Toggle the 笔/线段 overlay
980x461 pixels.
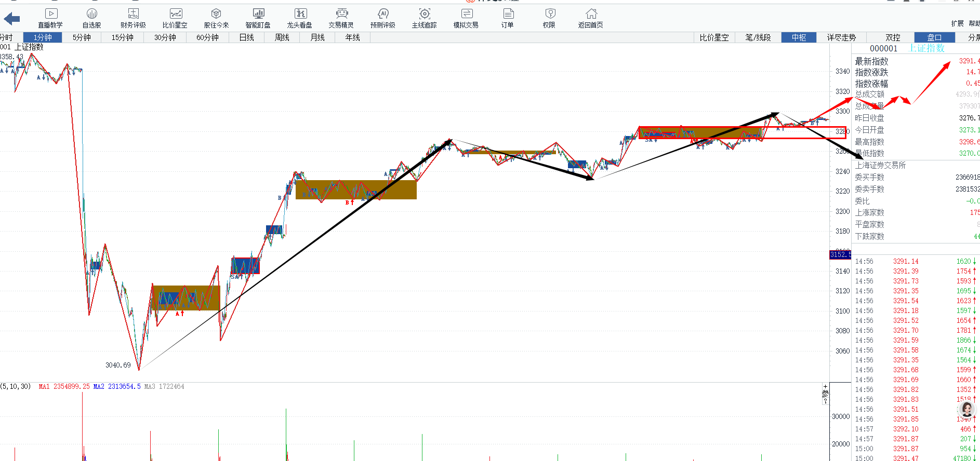coord(758,37)
